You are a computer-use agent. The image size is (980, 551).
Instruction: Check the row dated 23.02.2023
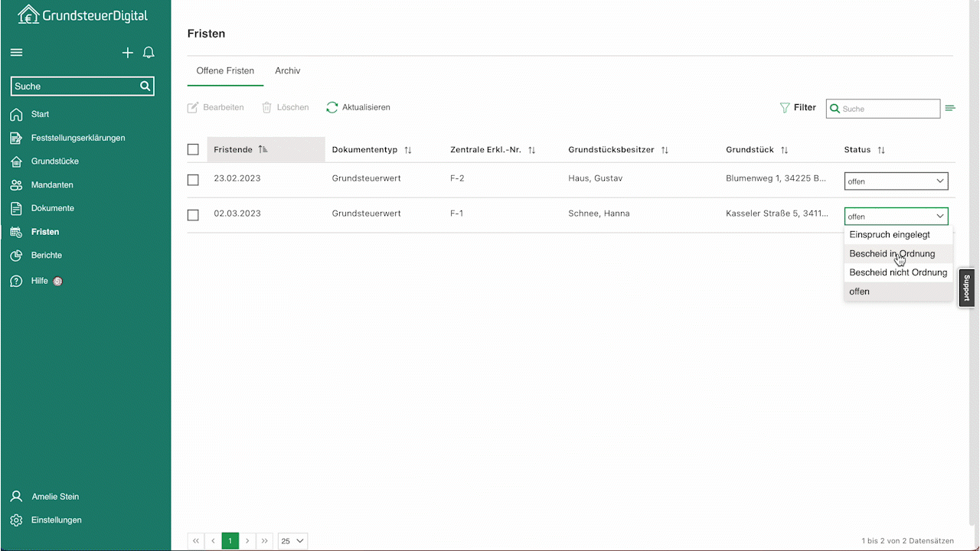tap(193, 180)
